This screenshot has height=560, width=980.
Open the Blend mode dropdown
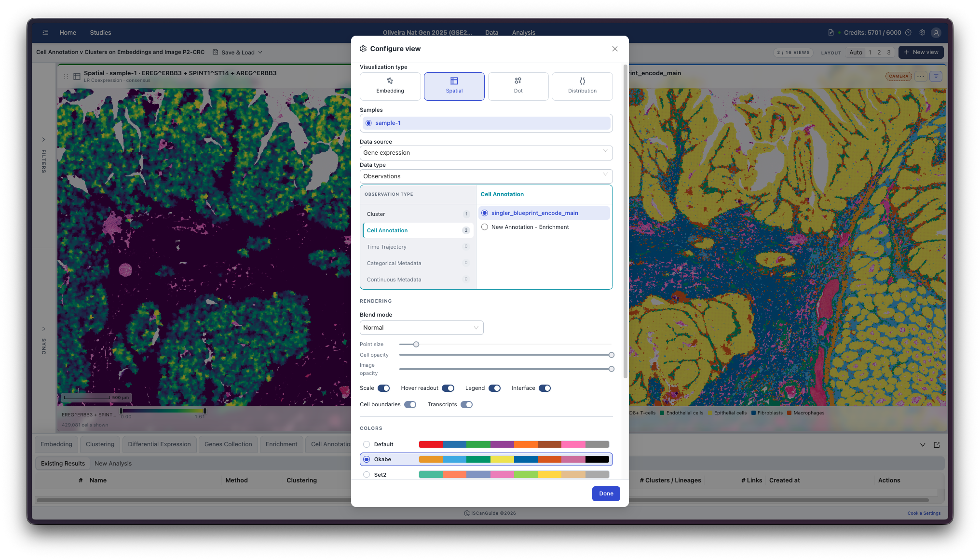coord(422,328)
